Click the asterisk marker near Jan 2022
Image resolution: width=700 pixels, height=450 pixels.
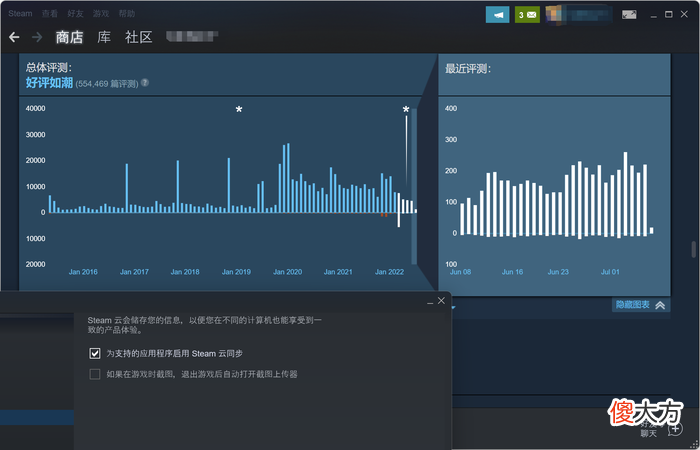[x=406, y=110]
